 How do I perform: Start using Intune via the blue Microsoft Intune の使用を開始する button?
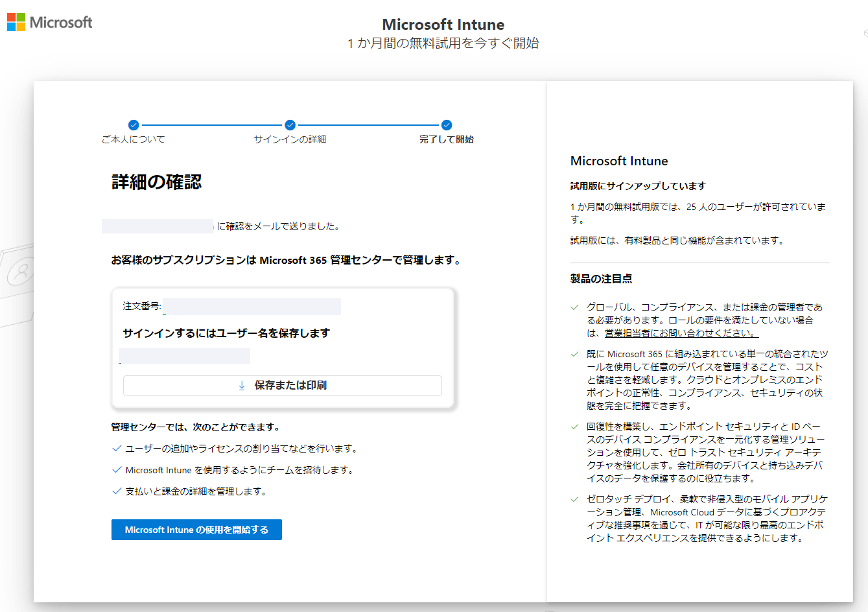click(x=196, y=530)
